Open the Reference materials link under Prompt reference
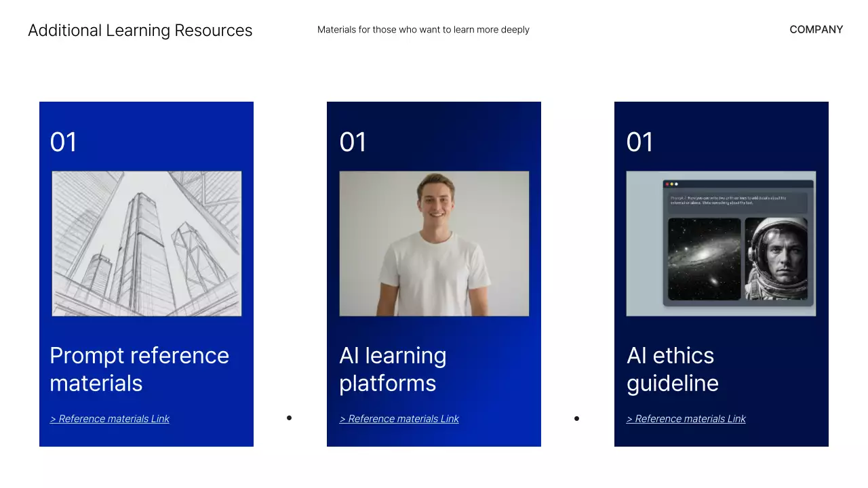The height and width of the screenshot is (488, 868). 110,419
